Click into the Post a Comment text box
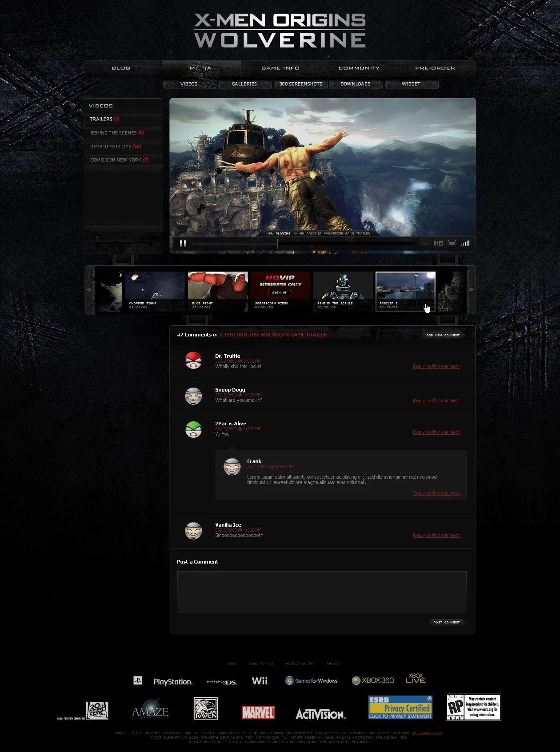Viewport: 560px width, 752px height. (322, 592)
